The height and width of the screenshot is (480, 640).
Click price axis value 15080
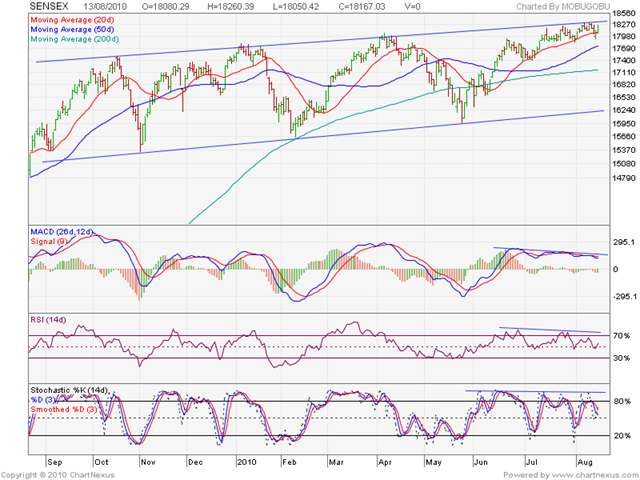point(623,164)
